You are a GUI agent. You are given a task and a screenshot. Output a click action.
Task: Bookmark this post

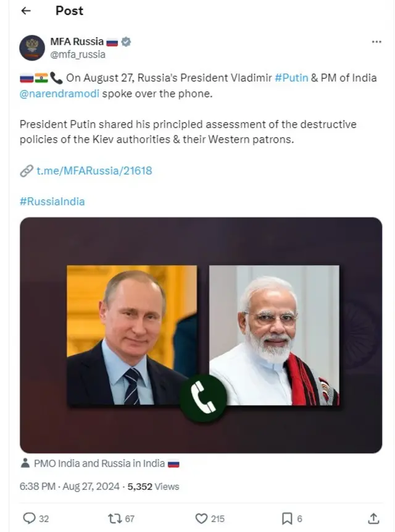tap(287, 518)
